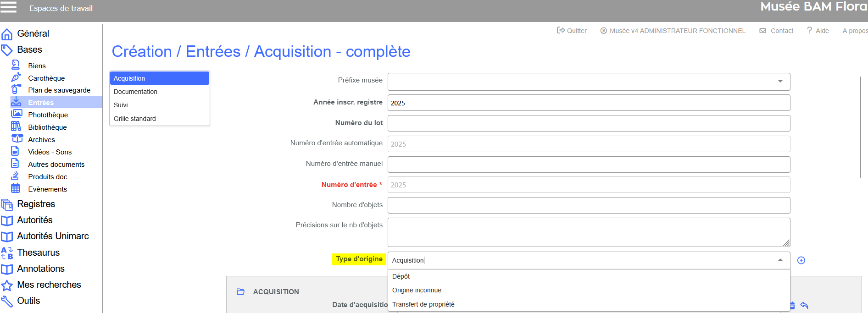Select Dépôt from the dropdown list
868x313 pixels.
point(401,276)
